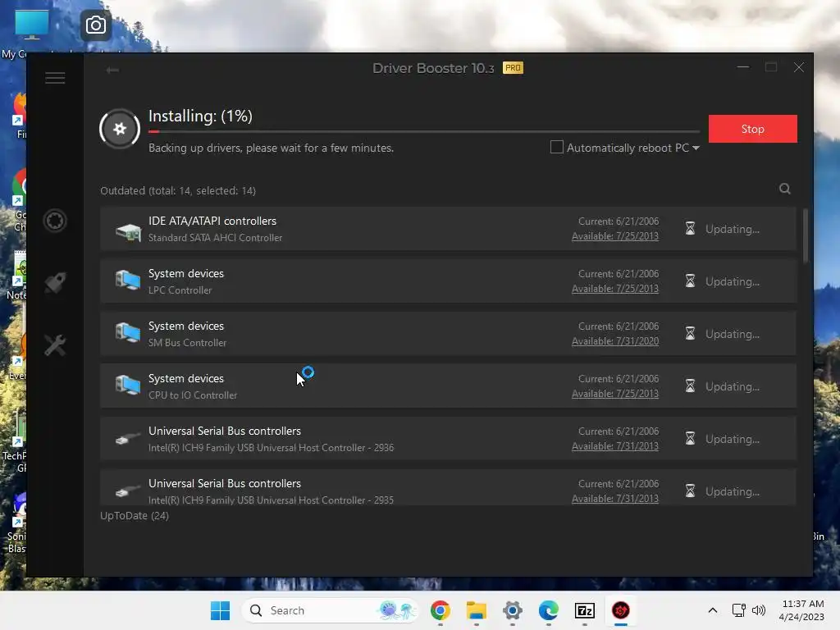Open Available 7/25/2013 link for SATA AHCI Controller
The height and width of the screenshot is (630, 840).
coord(615,235)
